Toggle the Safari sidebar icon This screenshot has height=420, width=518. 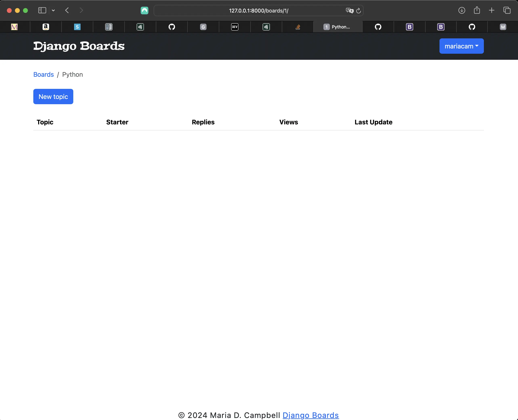[42, 10]
